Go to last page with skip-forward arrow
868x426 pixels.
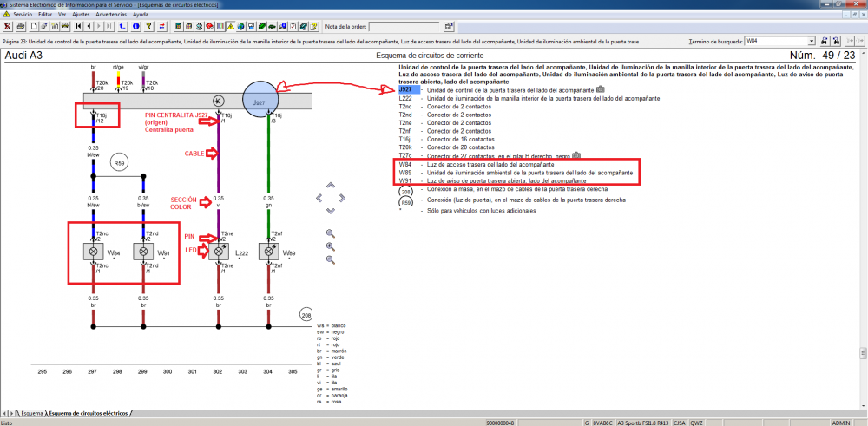click(109, 26)
